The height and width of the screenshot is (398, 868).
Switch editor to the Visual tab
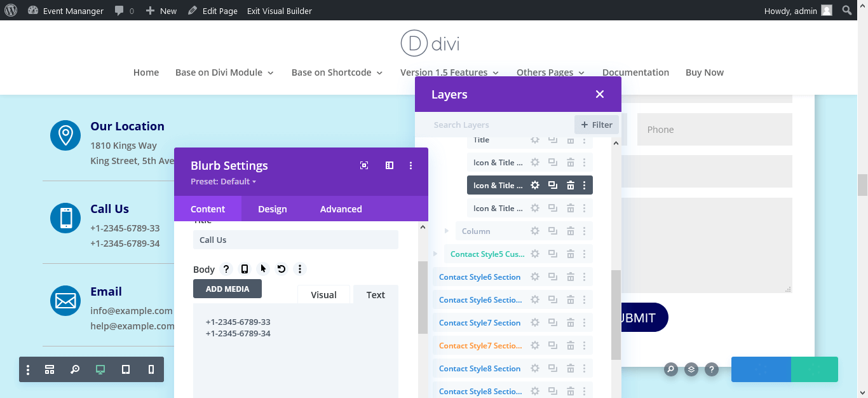(x=323, y=294)
